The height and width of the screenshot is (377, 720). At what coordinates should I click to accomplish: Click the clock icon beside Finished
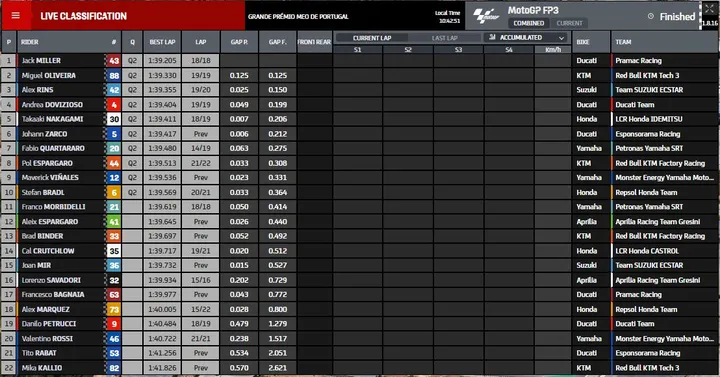651,17
